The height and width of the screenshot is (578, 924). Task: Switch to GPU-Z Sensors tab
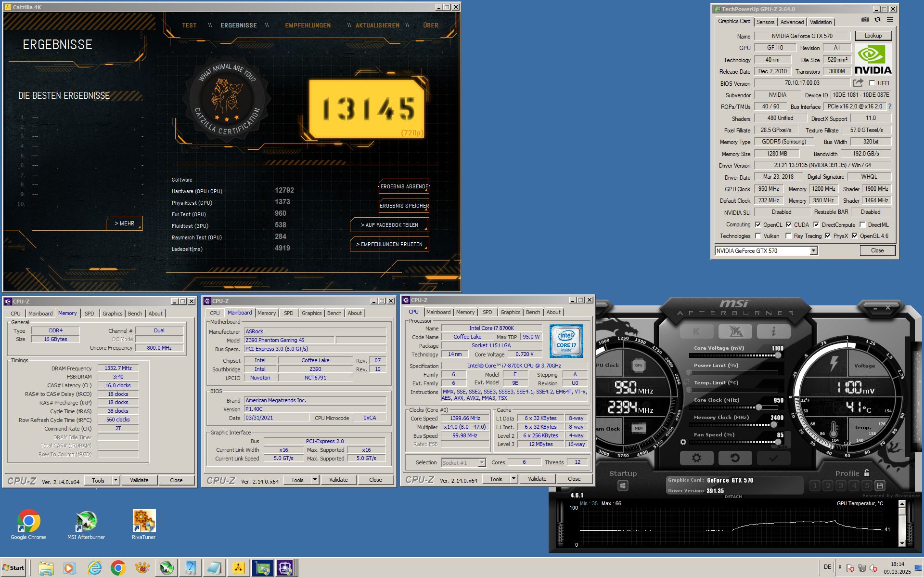(x=765, y=22)
